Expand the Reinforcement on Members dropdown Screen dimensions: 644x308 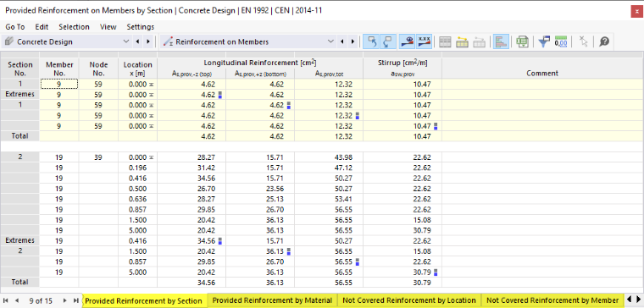[331, 41]
